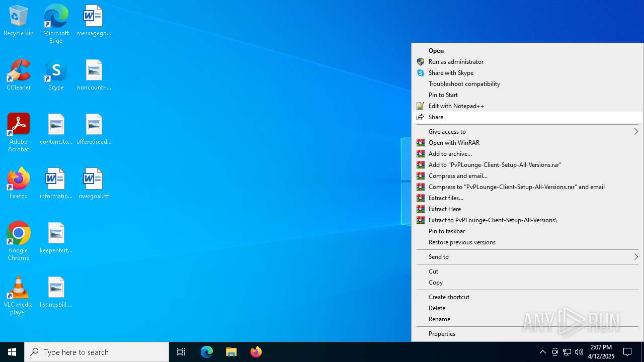644x362 pixels.
Task: Choose Run as administrator
Action: pyautogui.click(x=527, y=61)
